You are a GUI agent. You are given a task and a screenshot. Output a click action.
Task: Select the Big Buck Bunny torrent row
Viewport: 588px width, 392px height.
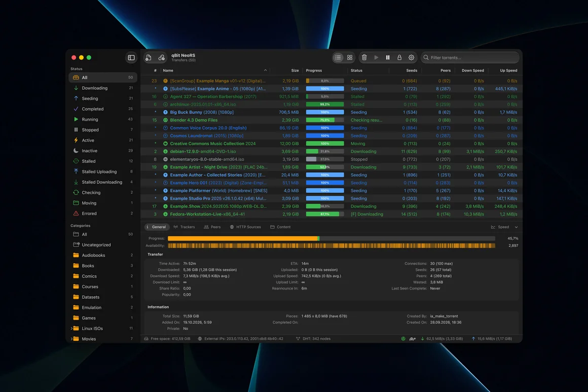332,112
